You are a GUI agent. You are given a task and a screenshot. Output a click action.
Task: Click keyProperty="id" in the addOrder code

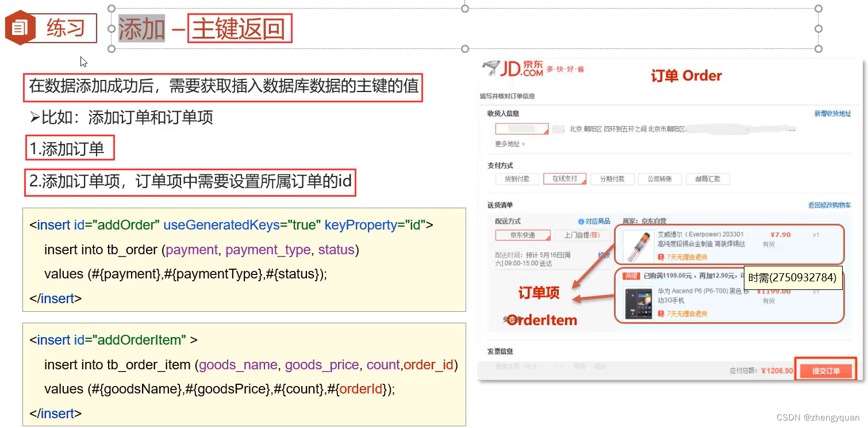pyautogui.click(x=375, y=225)
